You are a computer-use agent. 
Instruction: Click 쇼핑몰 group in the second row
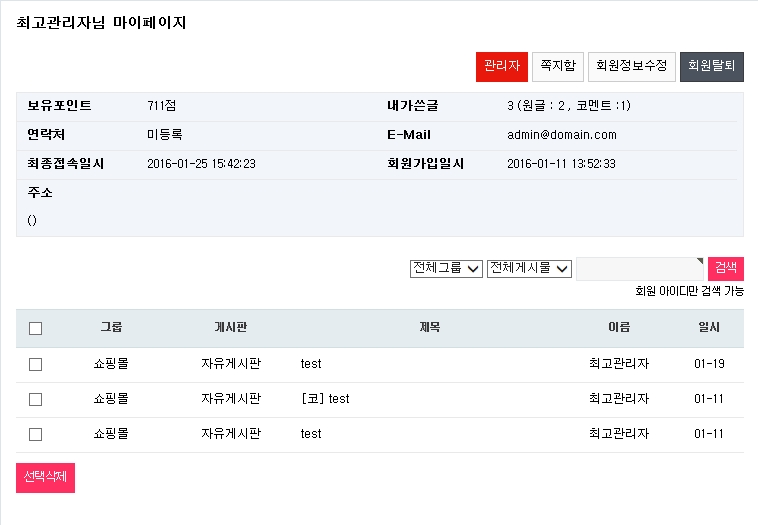[x=111, y=399]
